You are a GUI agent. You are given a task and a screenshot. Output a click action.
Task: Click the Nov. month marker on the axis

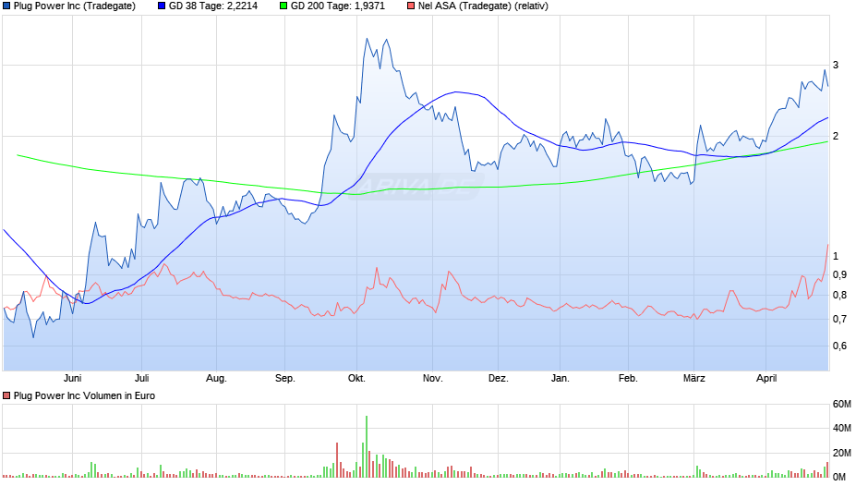(x=433, y=378)
